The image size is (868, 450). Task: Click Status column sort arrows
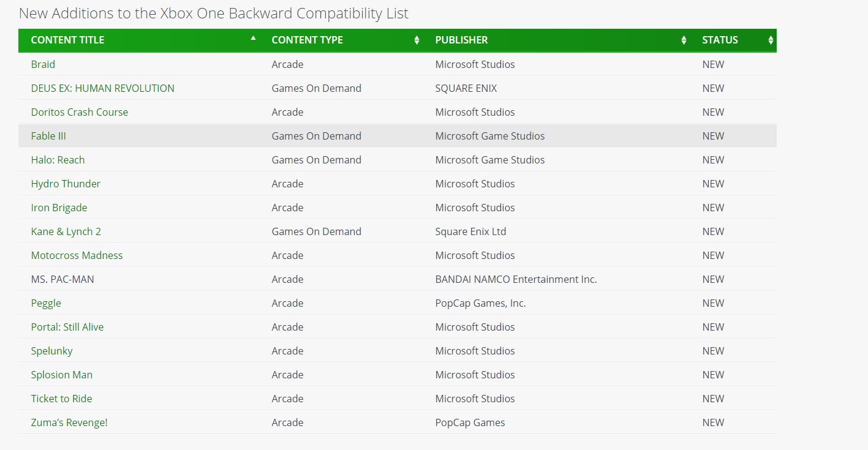(771, 40)
